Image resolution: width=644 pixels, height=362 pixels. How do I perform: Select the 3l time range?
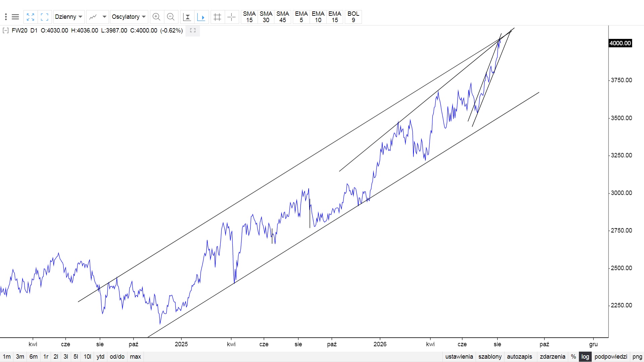point(66,357)
